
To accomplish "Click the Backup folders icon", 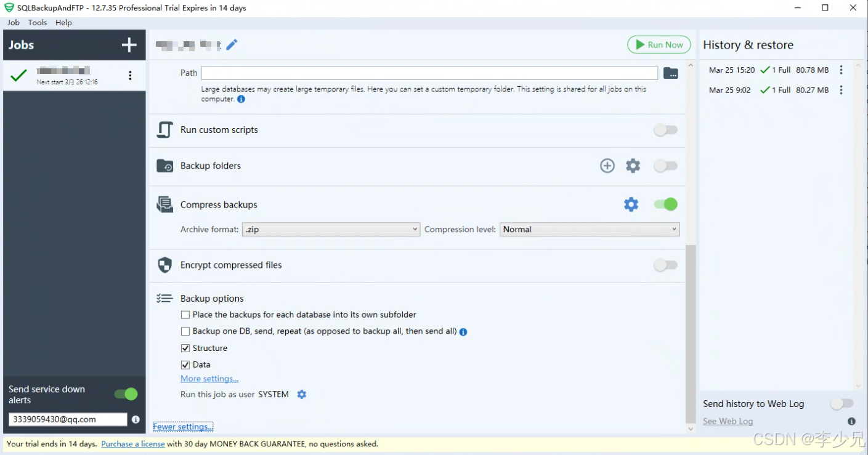I will 164,166.
